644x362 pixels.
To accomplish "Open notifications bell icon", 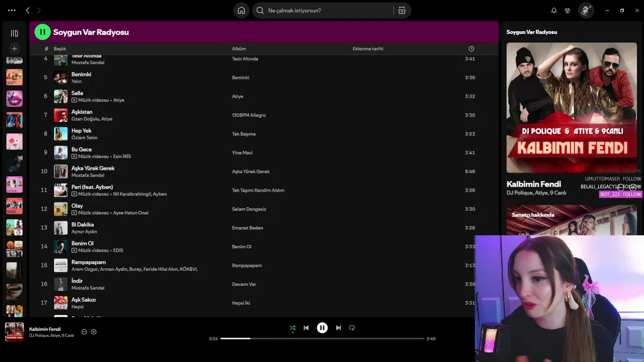I will pos(554,11).
